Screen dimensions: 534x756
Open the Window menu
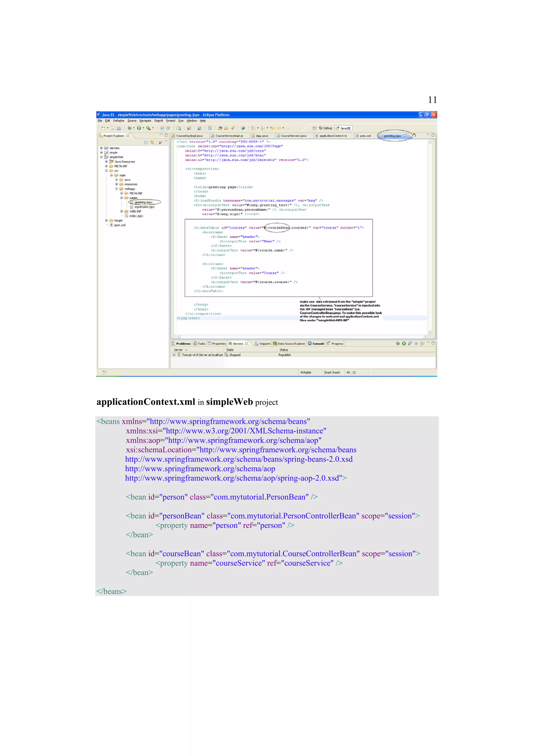[192, 121]
